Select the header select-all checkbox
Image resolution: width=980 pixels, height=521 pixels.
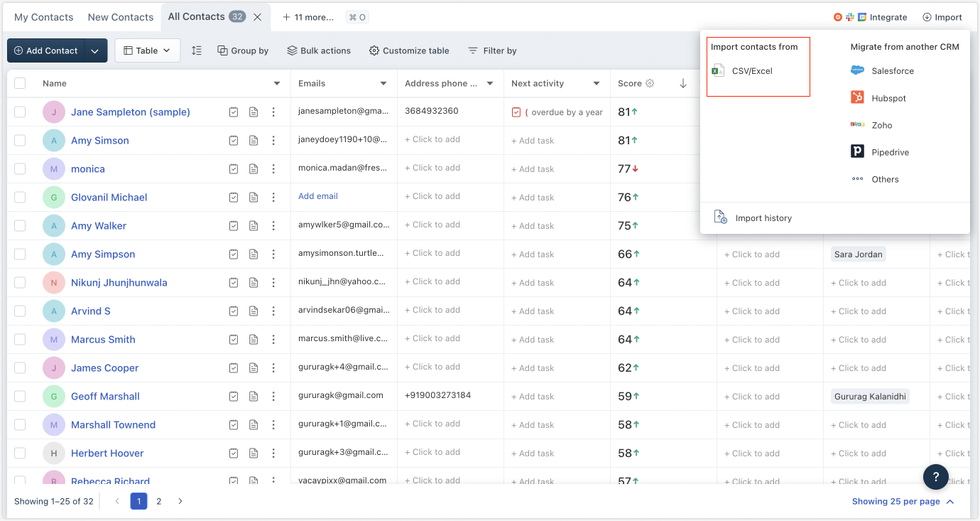[x=21, y=83]
